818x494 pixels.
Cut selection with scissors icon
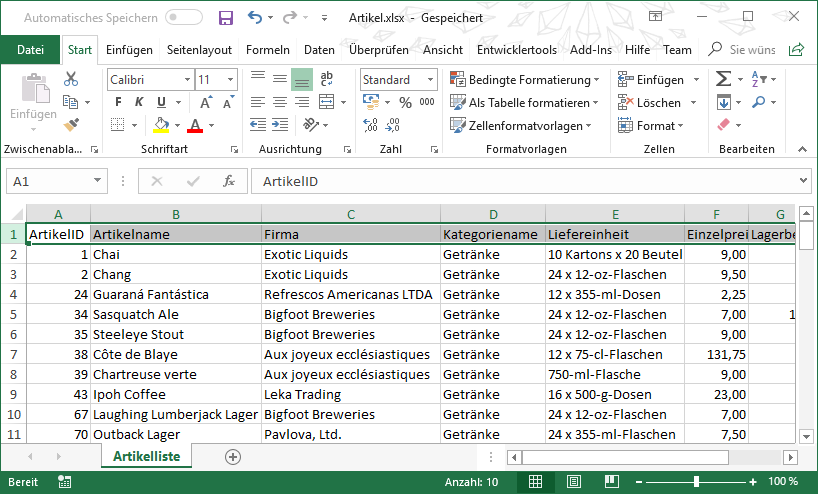[70, 79]
